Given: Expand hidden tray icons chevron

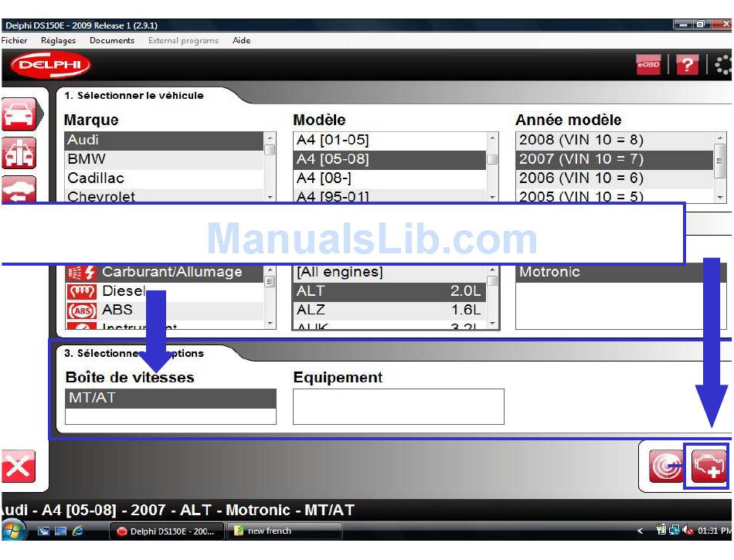Looking at the screenshot, I should (x=640, y=531).
